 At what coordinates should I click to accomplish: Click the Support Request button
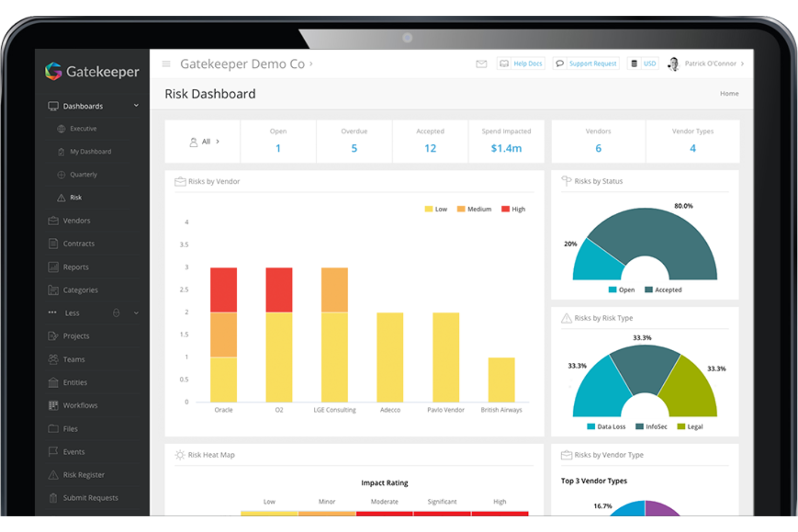(586, 63)
